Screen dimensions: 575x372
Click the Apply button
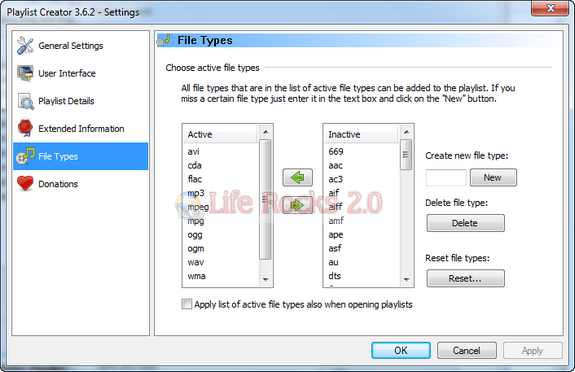click(x=532, y=350)
